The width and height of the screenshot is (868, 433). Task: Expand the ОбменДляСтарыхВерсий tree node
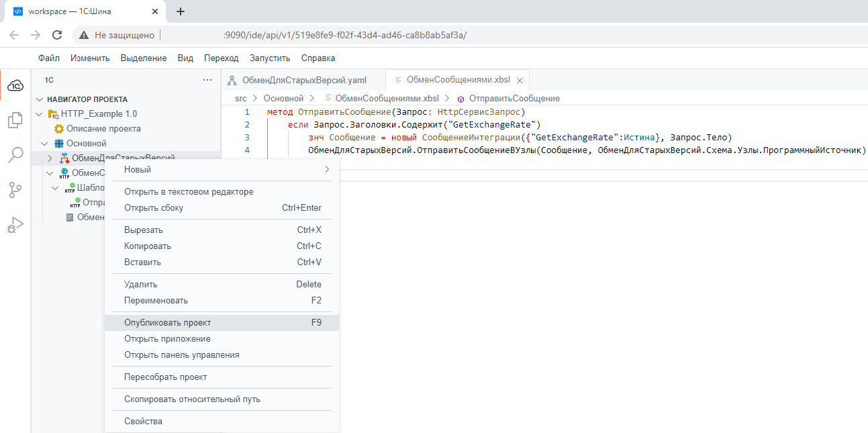point(50,158)
